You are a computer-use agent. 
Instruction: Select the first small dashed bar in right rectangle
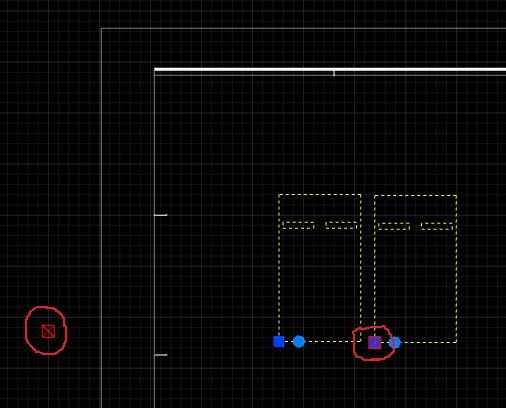(394, 226)
